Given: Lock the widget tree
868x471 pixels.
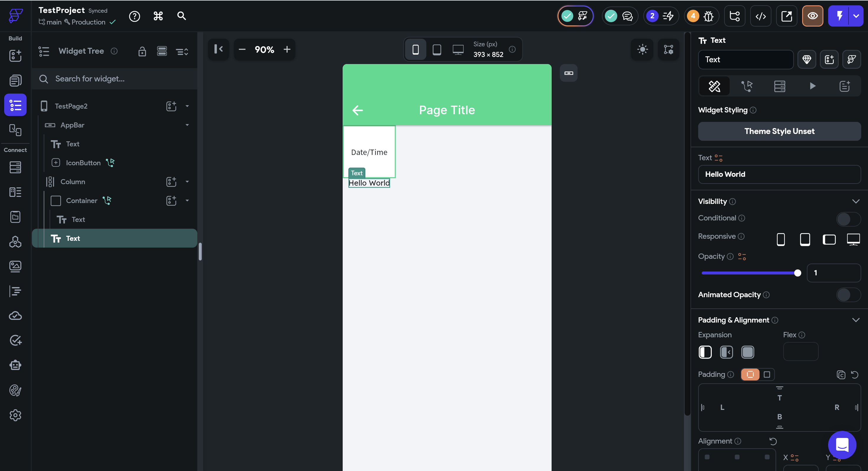Looking at the screenshot, I should [x=142, y=51].
